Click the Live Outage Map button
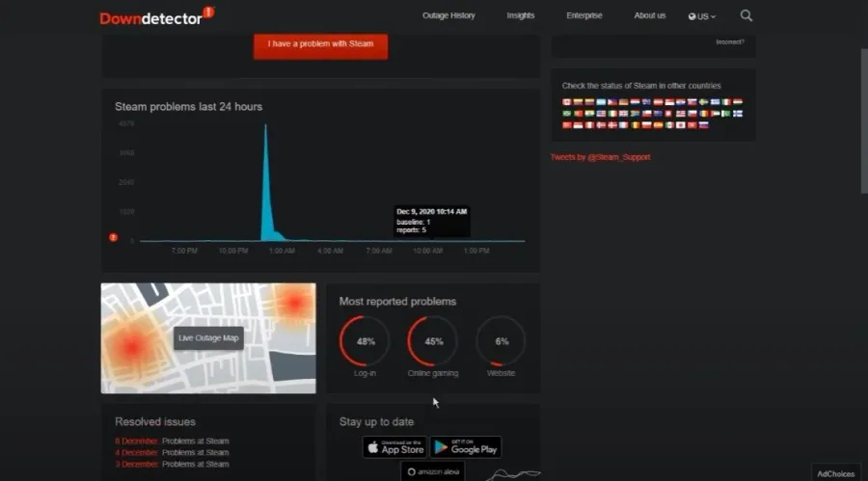The image size is (868, 481). [x=208, y=338]
